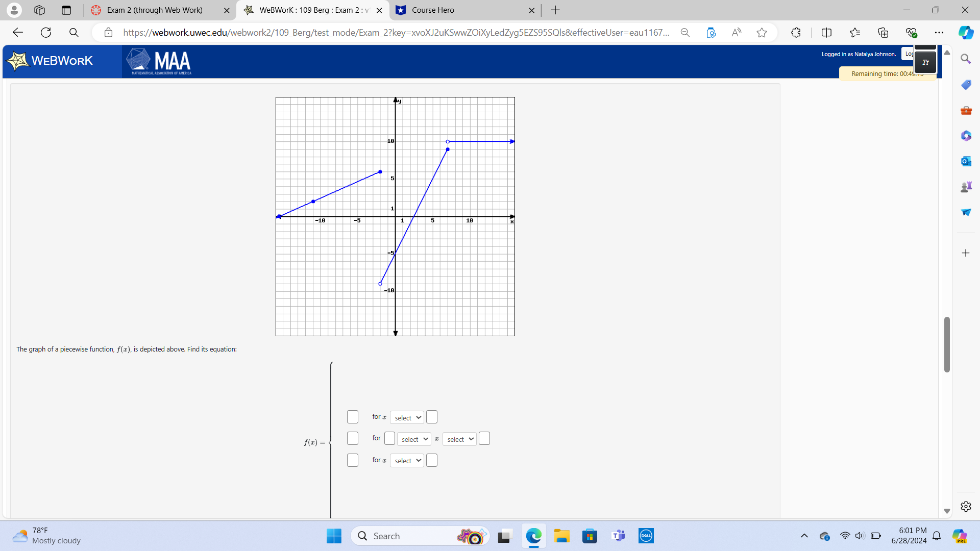The image size is (980, 551).
Task: Open middle row left select dropdown
Action: coord(414,439)
